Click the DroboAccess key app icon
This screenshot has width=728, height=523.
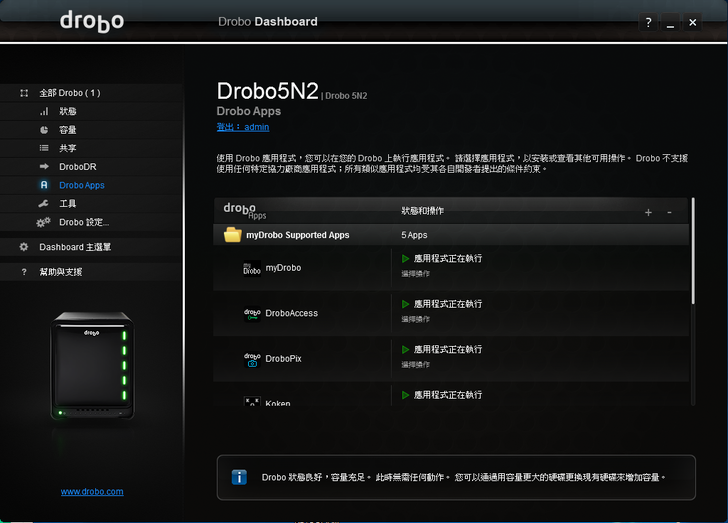click(252, 314)
